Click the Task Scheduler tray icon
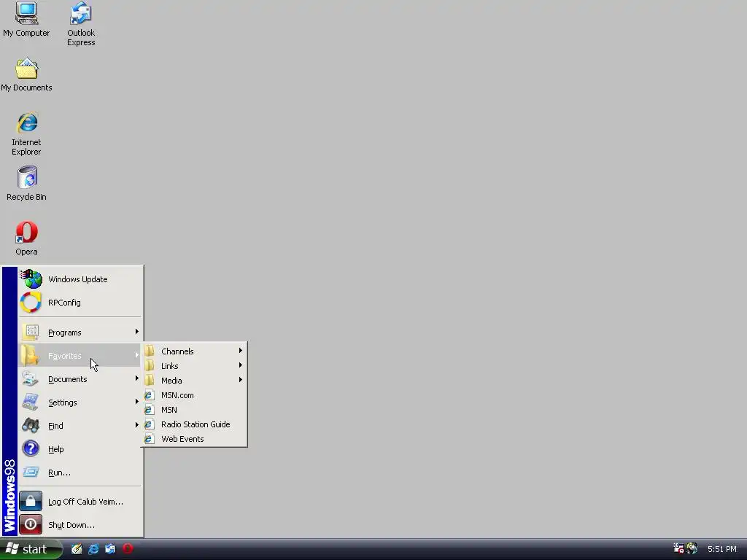This screenshot has height=560, width=747. [x=678, y=548]
